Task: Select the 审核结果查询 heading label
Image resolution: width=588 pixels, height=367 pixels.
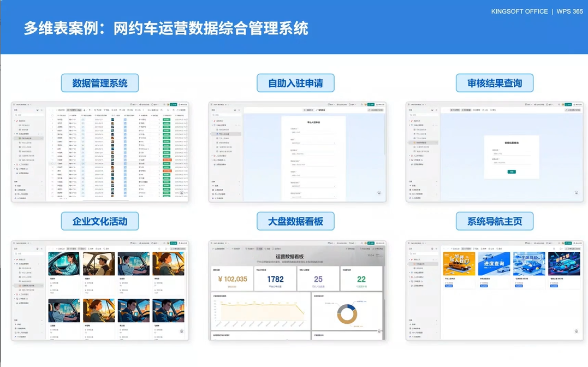Action: click(495, 83)
